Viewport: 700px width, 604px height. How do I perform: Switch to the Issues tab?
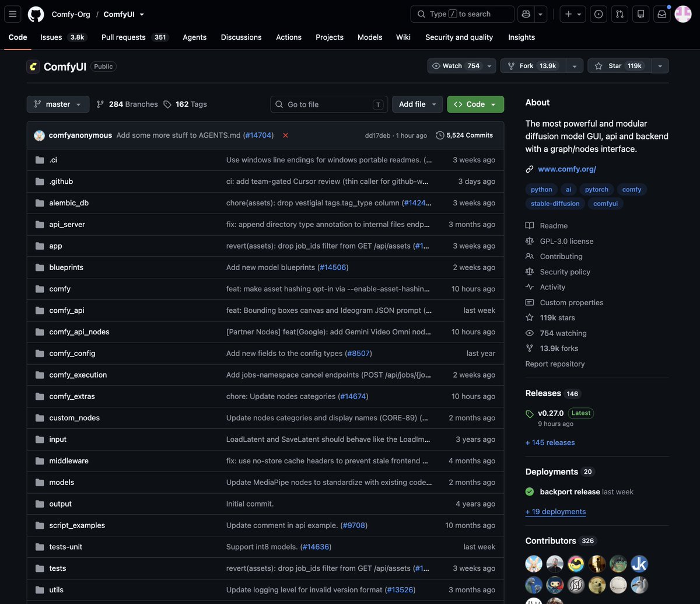tap(62, 37)
